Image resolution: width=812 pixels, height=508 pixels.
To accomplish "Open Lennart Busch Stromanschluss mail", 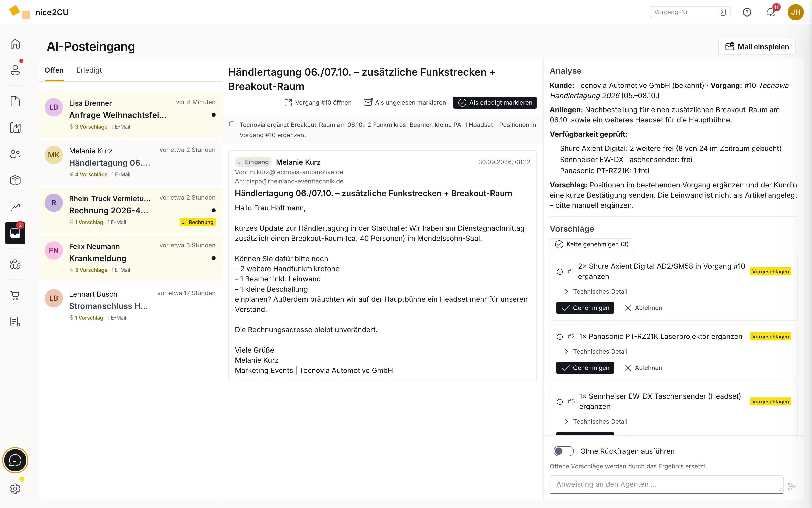I will click(130, 305).
